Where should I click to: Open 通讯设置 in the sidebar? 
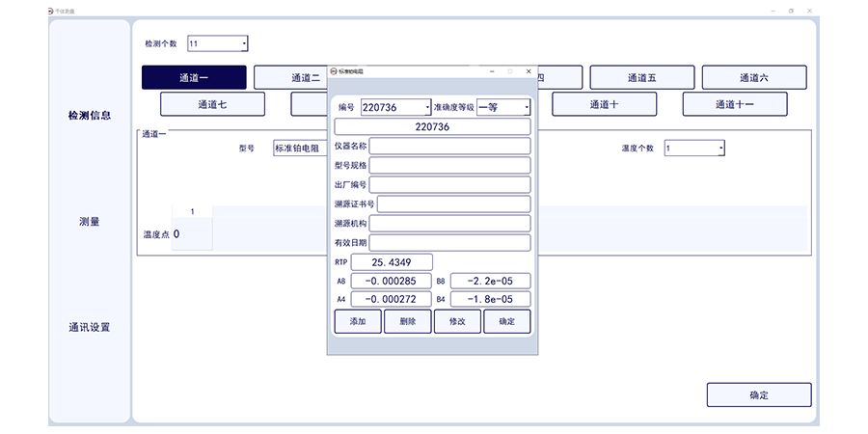(x=90, y=327)
